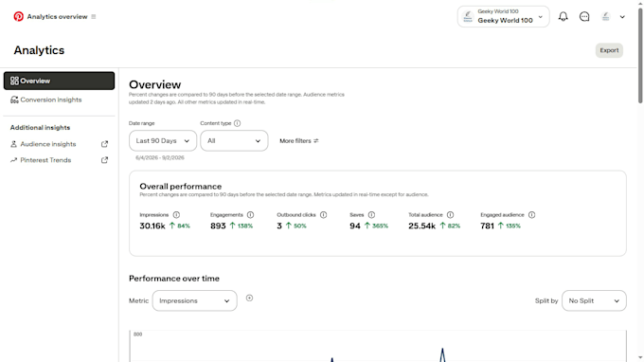Click the Impressions info icon
Viewport: 644px width, 362px height.
[176, 215]
